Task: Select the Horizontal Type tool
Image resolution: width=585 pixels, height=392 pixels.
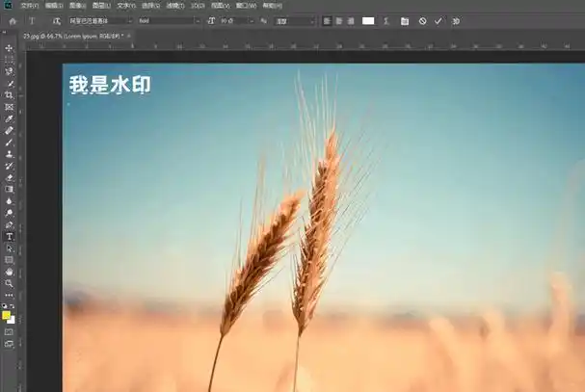Action: [9, 237]
